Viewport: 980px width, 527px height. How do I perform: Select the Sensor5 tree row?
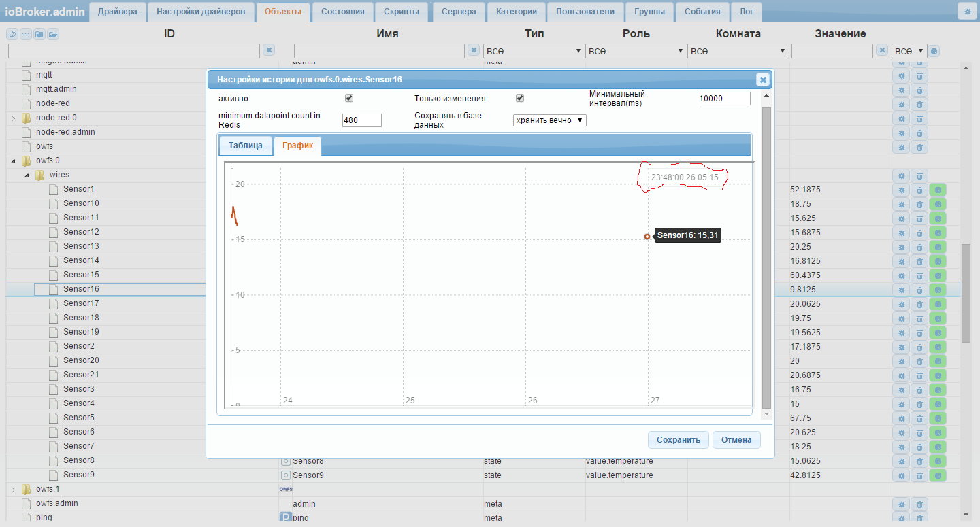pyautogui.click(x=78, y=418)
